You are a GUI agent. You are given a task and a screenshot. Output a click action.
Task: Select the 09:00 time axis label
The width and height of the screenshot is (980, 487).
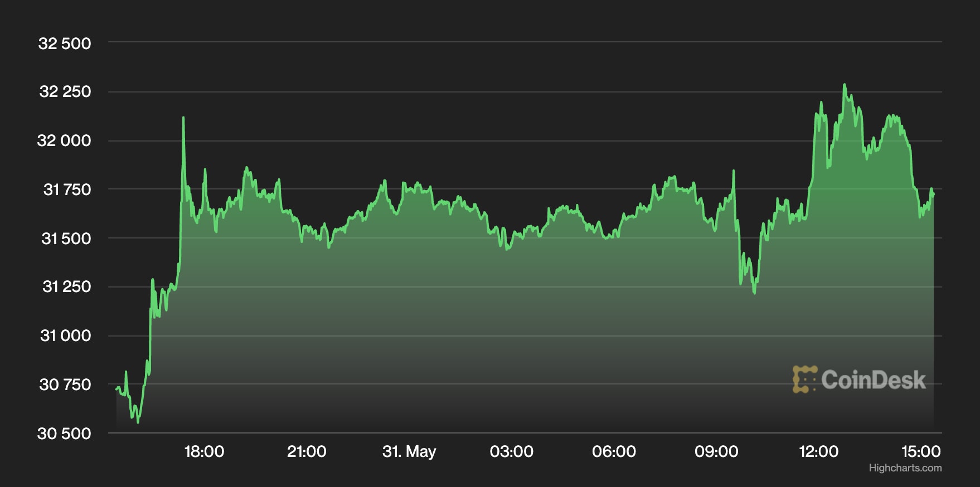(716, 451)
